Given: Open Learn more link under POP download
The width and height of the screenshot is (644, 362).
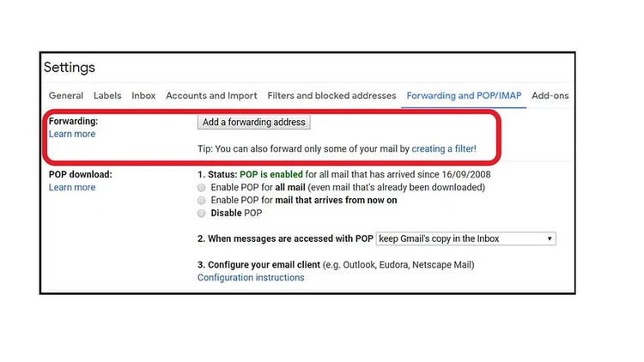Looking at the screenshot, I should tap(72, 188).
